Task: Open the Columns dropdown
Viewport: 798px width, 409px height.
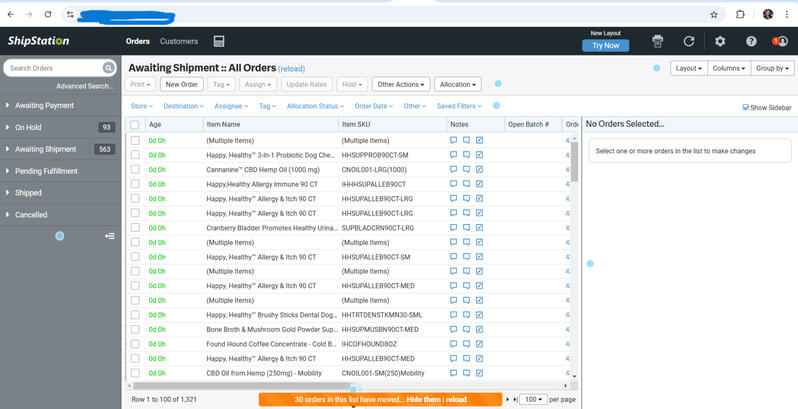Action: coord(729,68)
